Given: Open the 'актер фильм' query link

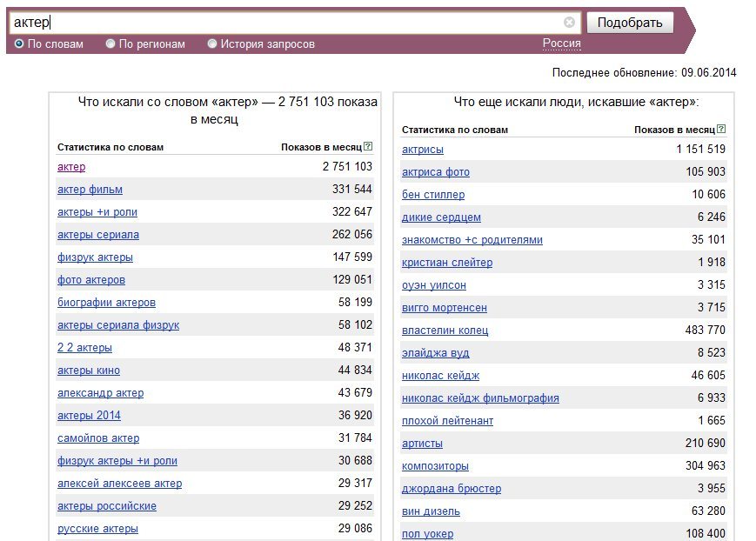Looking at the screenshot, I should click(90, 190).
